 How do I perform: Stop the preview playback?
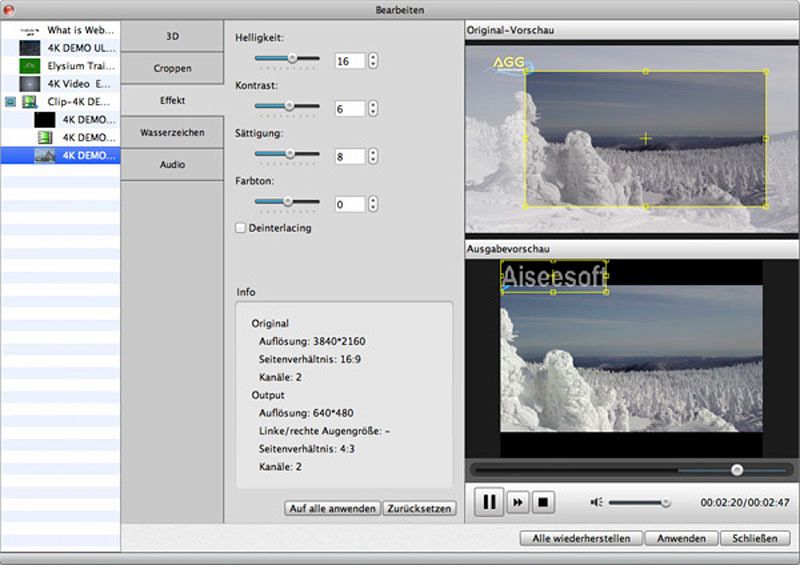pos(543,502)
